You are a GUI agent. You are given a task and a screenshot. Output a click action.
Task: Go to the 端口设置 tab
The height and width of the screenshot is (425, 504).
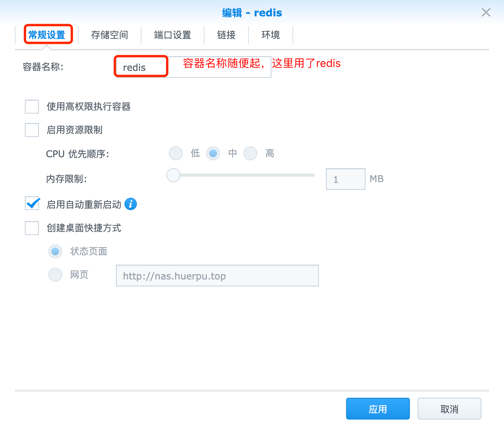pos(173,35)
